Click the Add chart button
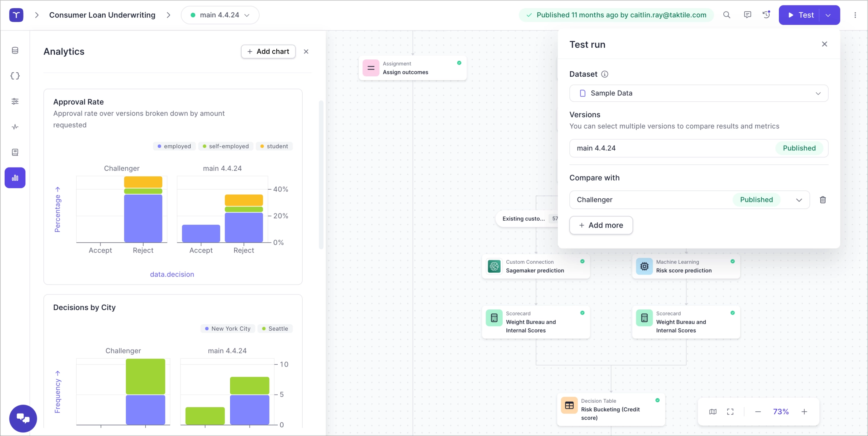 click(268, 51)
